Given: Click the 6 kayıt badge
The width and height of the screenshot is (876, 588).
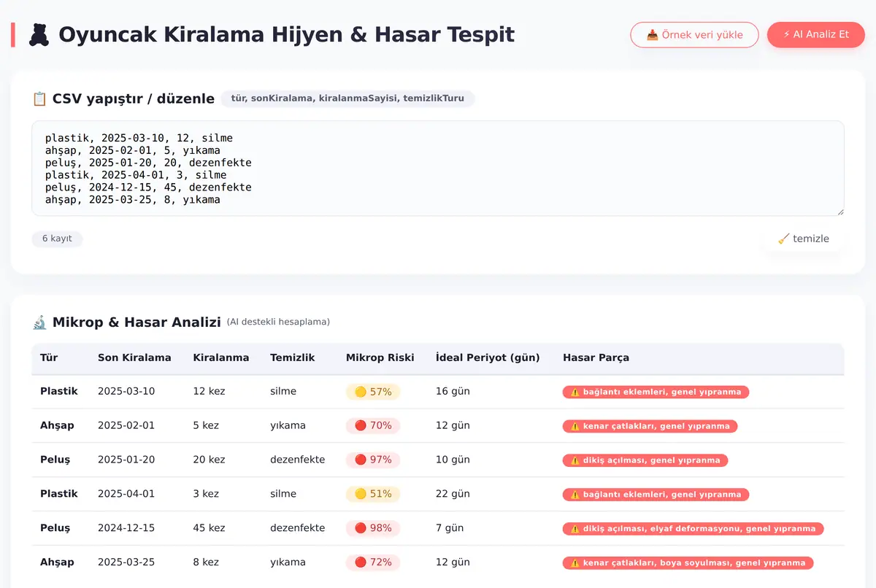Looking at the screenshot, I should (x=57, y=239).
